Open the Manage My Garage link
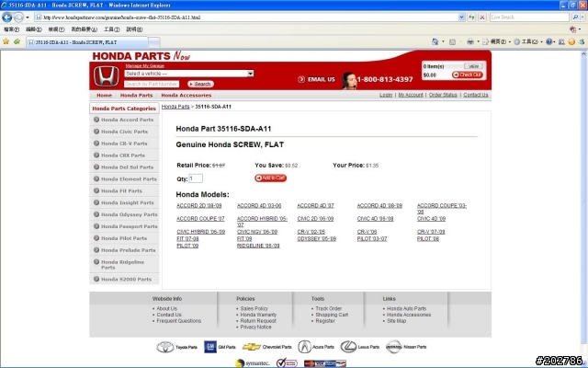The image size is (588, 368). click(x=145, y=66)
